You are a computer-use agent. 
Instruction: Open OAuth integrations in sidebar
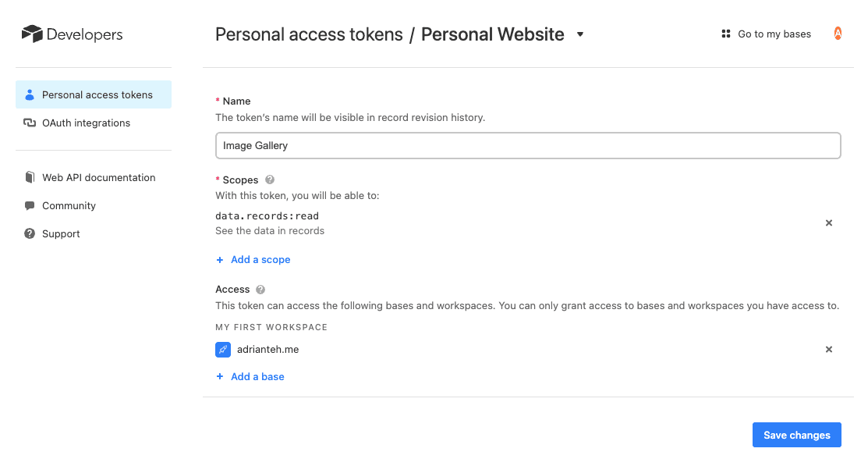pyautogui.click(x=86, y=123)
